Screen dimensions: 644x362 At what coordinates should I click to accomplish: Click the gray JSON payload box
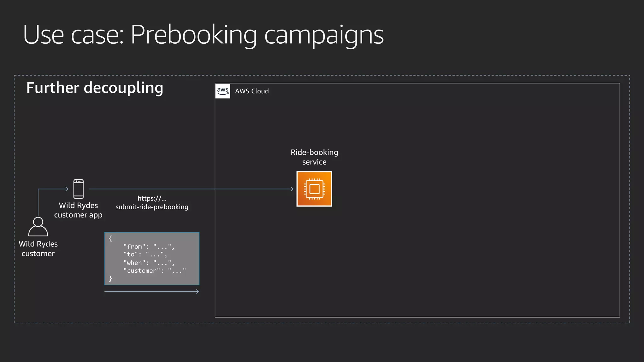(152, 259)
